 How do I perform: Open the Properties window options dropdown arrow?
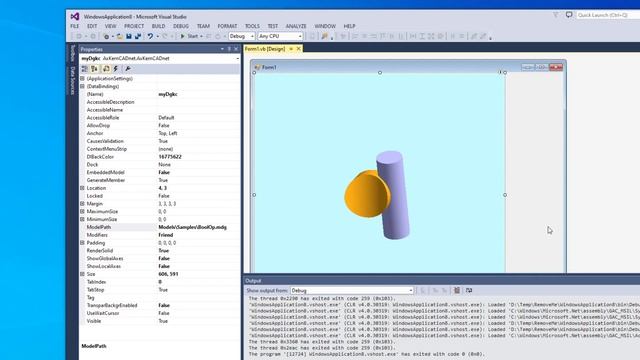click(222, 49)
